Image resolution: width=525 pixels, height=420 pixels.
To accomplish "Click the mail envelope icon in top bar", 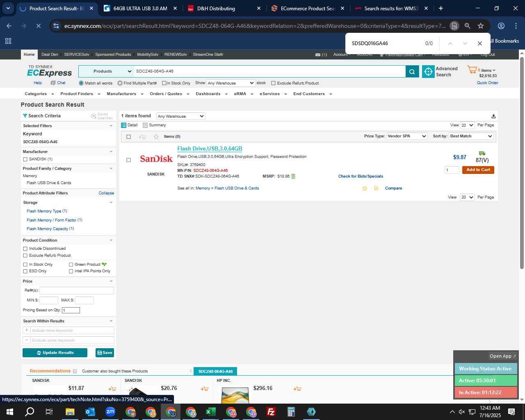I will [318, 55].
